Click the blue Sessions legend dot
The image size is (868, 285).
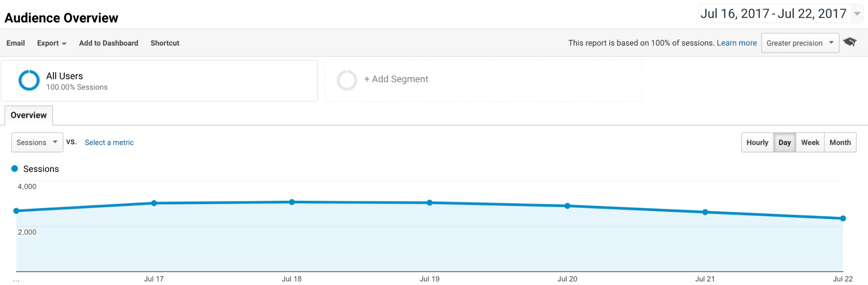coord(15,169)
